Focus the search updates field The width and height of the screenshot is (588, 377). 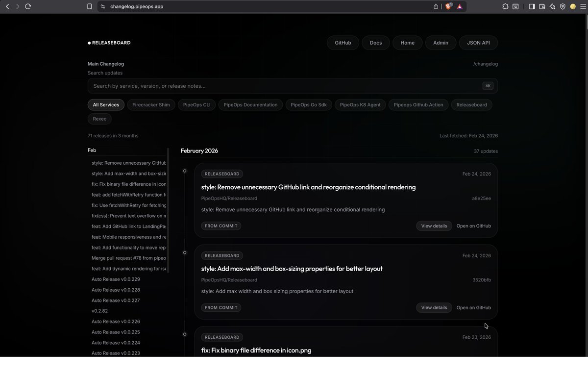point(293,86)
